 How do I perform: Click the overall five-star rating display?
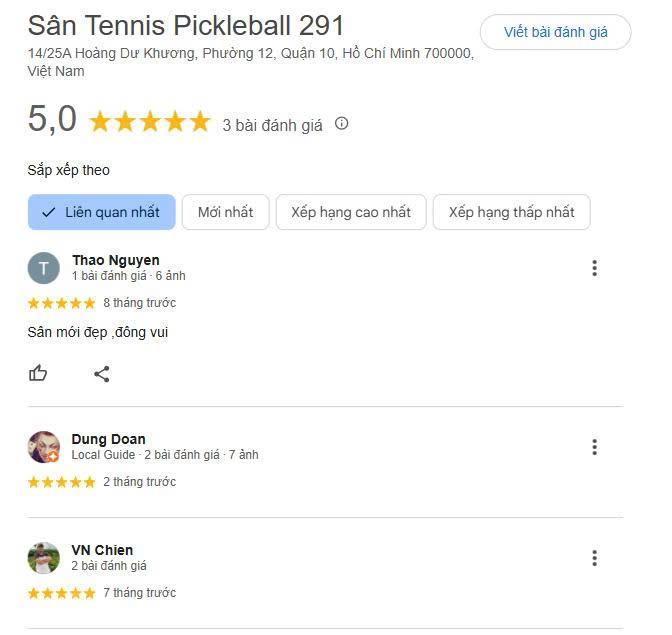[150, 122]
